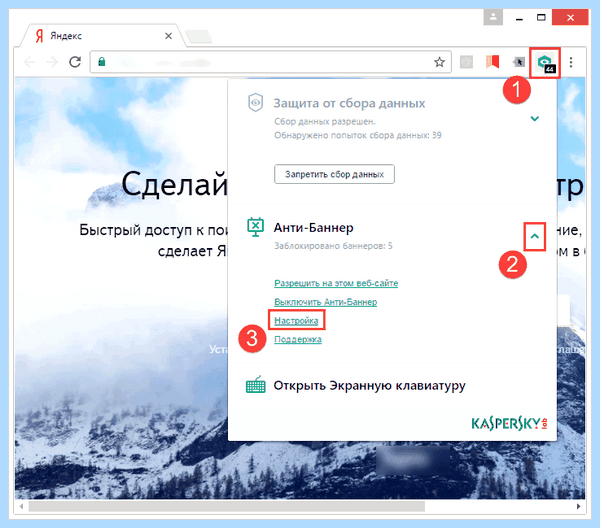The image size is (600, 528).
Task: Click the on-screen keyboard icon
Action: (256, 385)
